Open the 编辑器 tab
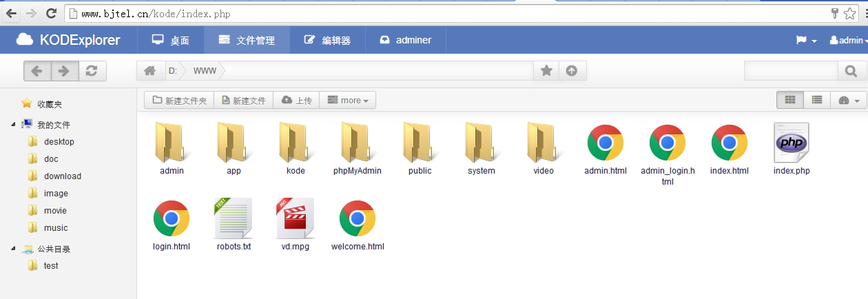 [327, 40]
